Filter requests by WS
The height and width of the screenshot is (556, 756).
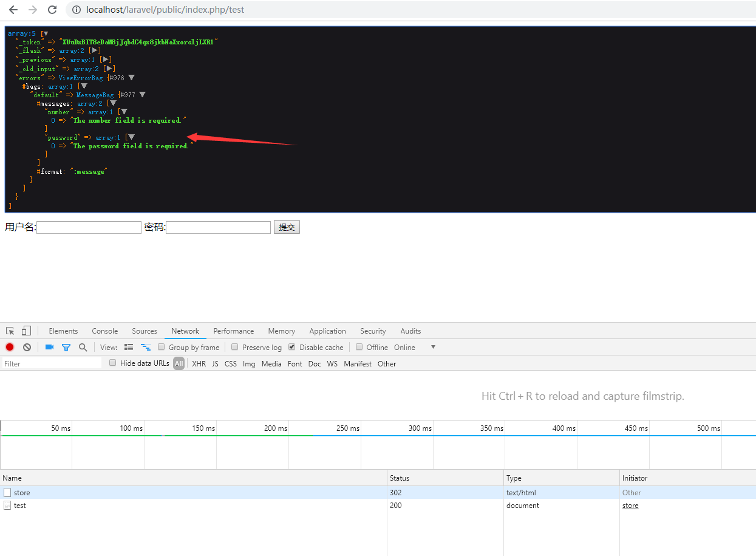332,364
